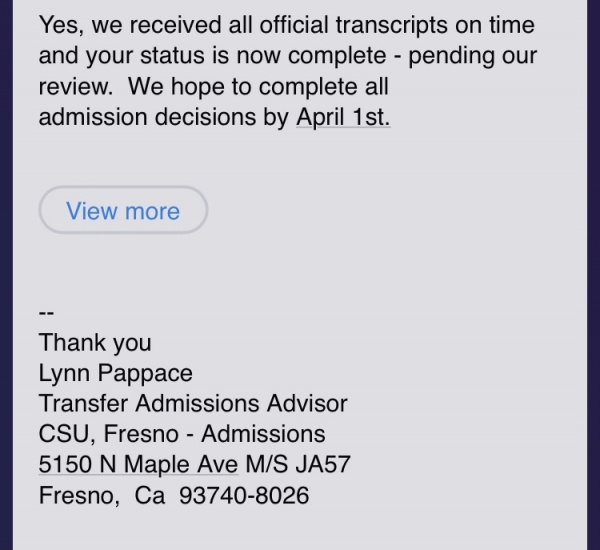Open the underlined April 1st date link
The width and height of the screenshot is (600, 550).
[x=343, y=117]
